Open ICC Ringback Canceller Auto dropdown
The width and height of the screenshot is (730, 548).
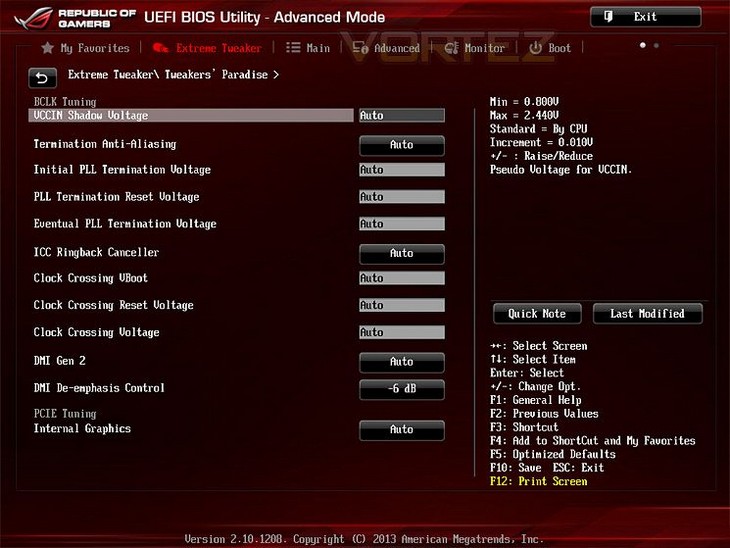click(x=401, y=254)
